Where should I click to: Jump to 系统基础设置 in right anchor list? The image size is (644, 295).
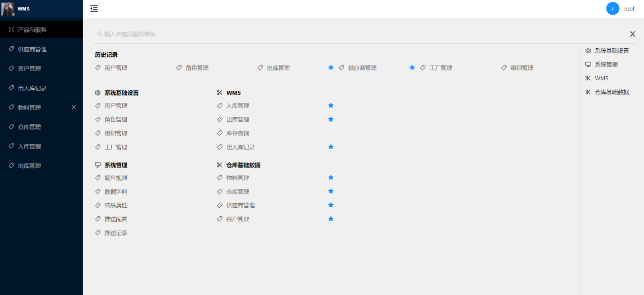click(x=612, y=51)
